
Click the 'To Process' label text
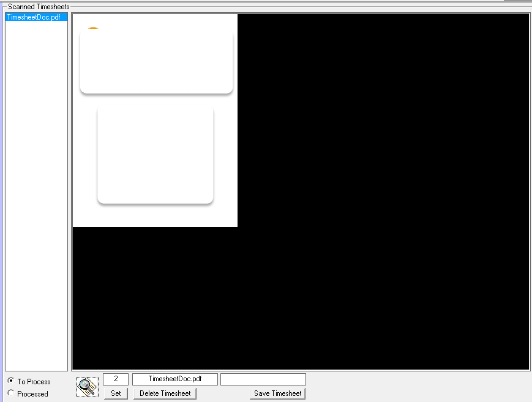tap(34, 382)
